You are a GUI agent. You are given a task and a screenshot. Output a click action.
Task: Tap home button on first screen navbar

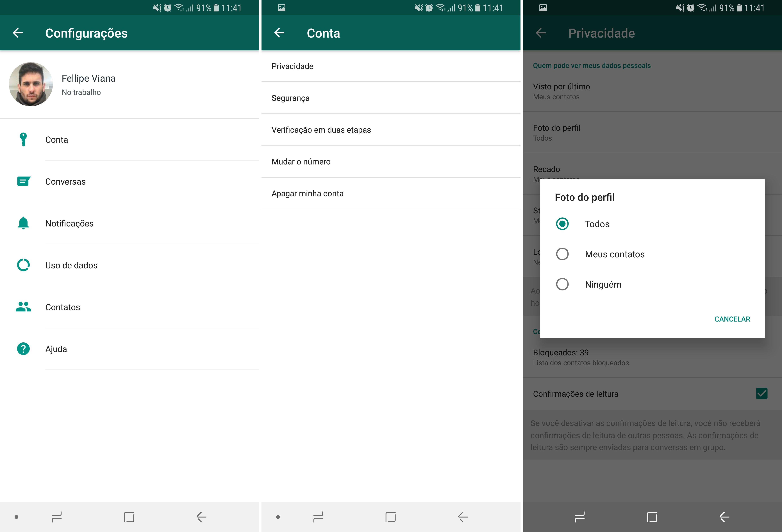129,517
